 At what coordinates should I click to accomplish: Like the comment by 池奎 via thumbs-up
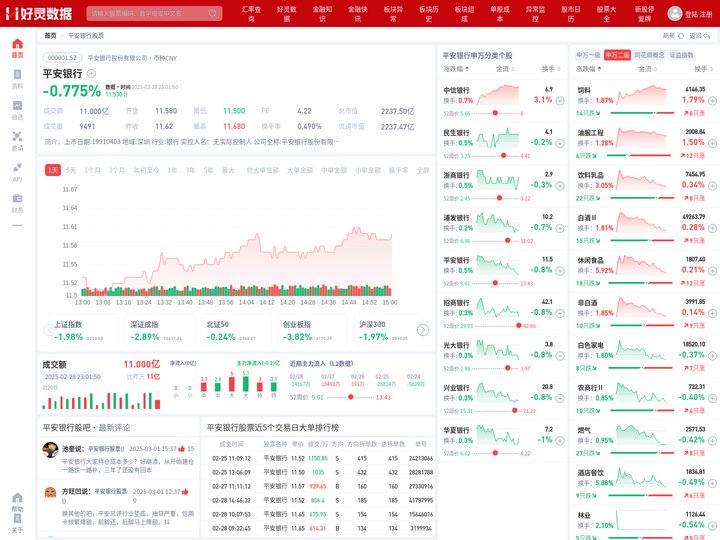coord(181,449)
